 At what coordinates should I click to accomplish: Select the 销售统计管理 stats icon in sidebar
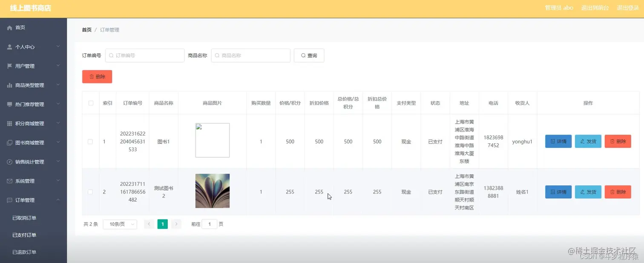(9, 162)
